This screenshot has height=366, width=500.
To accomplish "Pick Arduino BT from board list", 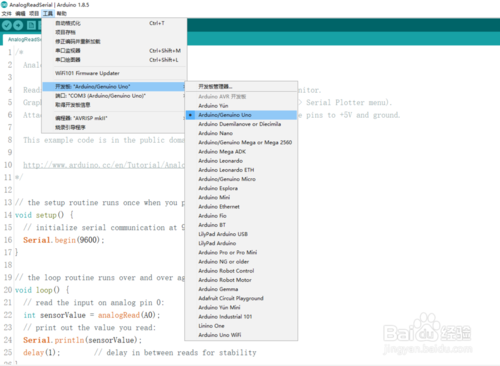I will (x=241, y=225).
